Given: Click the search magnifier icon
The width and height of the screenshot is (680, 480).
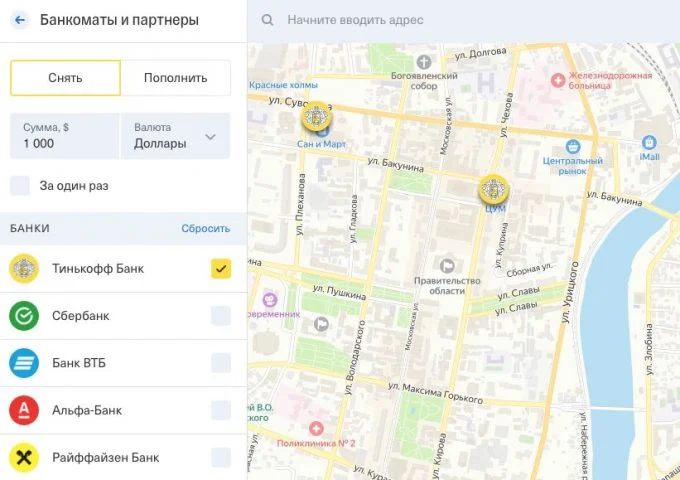Looking at the screenshot, I should 268,20.
